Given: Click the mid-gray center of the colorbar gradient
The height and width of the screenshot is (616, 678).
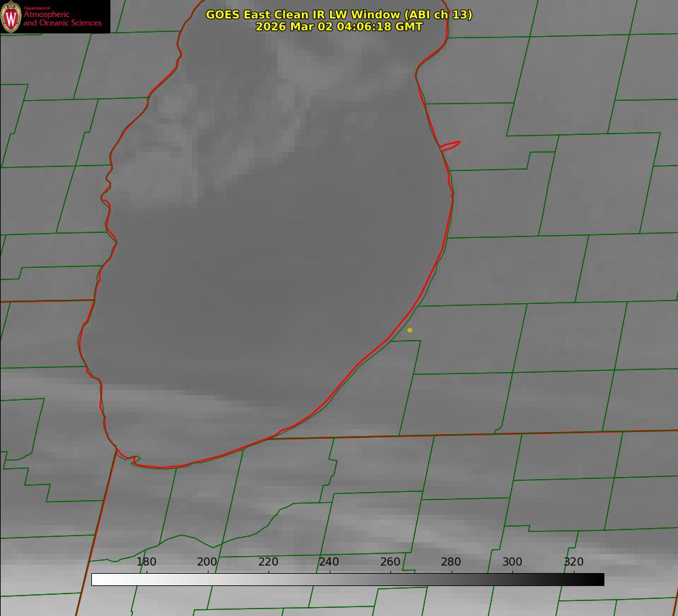Looking at the screenshot, I should (x=348, y=579).
